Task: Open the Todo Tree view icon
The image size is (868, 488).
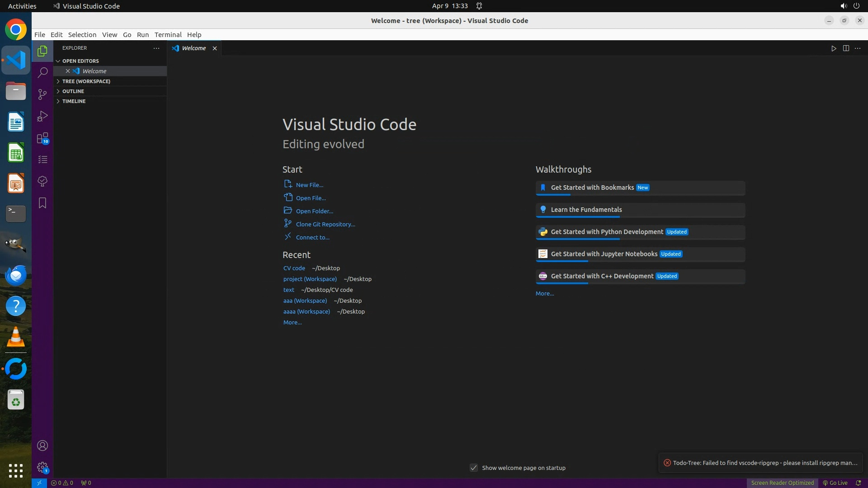Action: pos(42,181)
